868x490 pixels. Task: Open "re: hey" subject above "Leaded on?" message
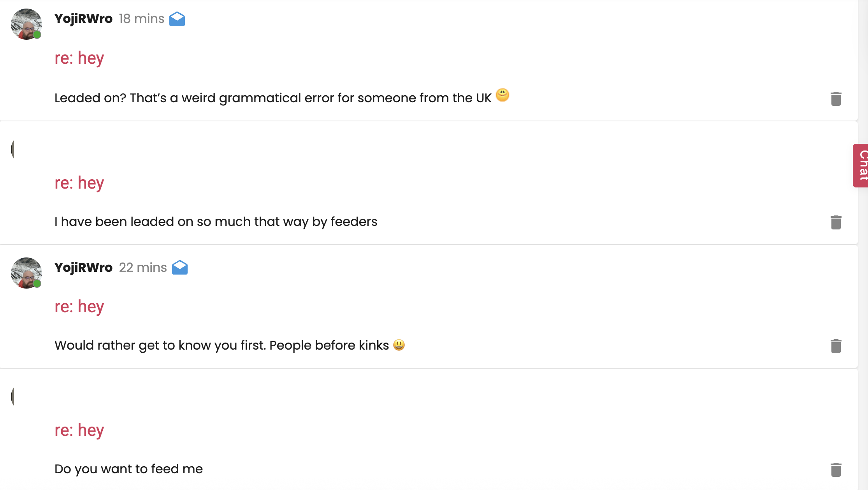coord(79,58)
